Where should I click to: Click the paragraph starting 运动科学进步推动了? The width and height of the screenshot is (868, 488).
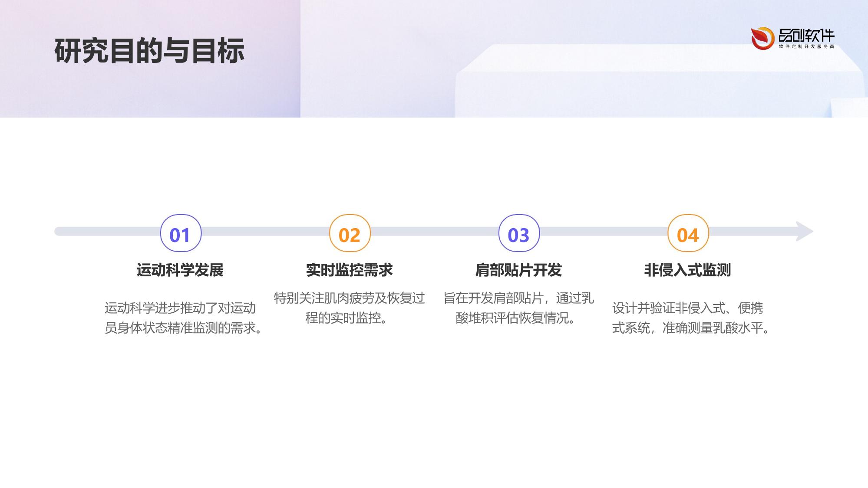pyautogui.click(x=184, y=318)
